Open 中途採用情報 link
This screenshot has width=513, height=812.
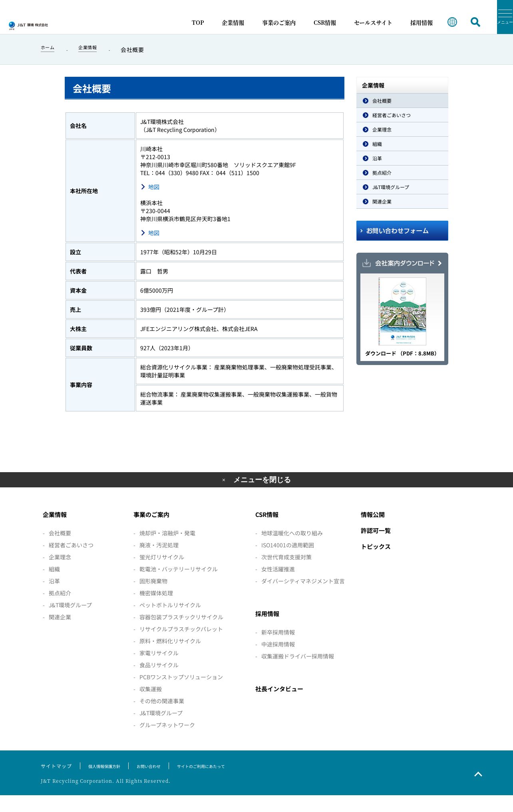(x=278, y=644)
